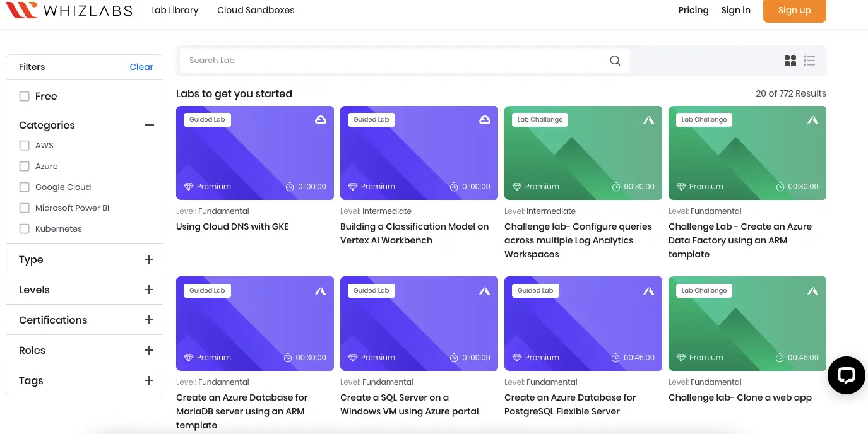Click Google Cloud icon on Vertex AI Workbench card
This screenshot has width=868, height=434.
(x=485, y=120)
